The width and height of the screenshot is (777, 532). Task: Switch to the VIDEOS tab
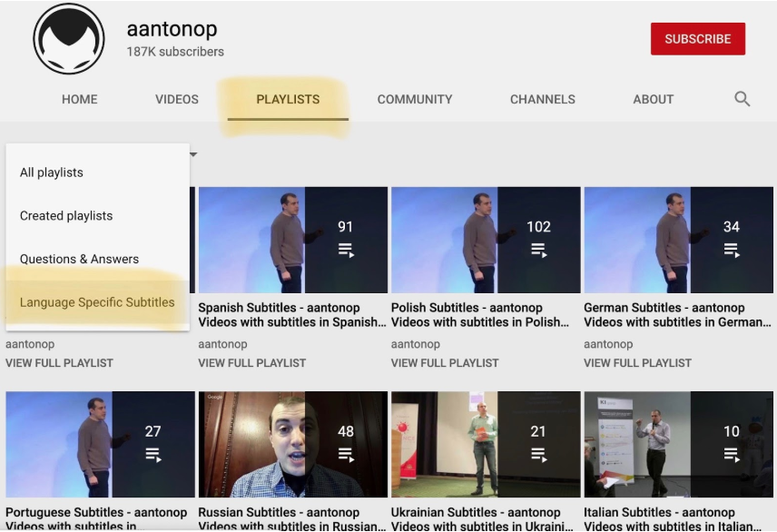pos(177,99)
